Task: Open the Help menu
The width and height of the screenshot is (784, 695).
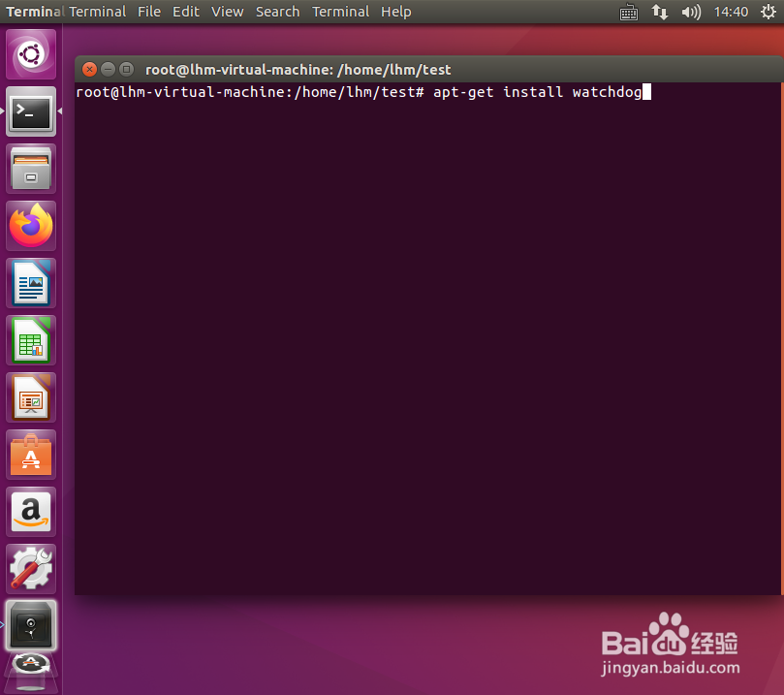Action: [x=396, y=12]
